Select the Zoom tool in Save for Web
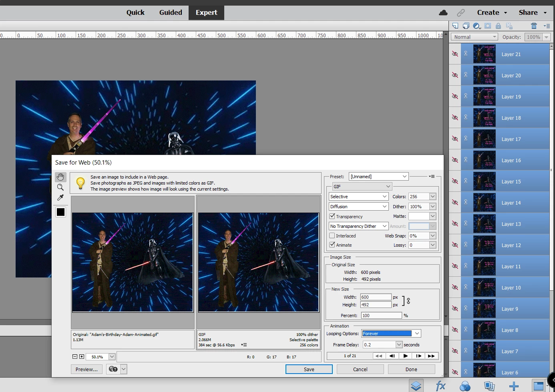The width and height of the screenshot is (555, 392). tap(60, 187)
